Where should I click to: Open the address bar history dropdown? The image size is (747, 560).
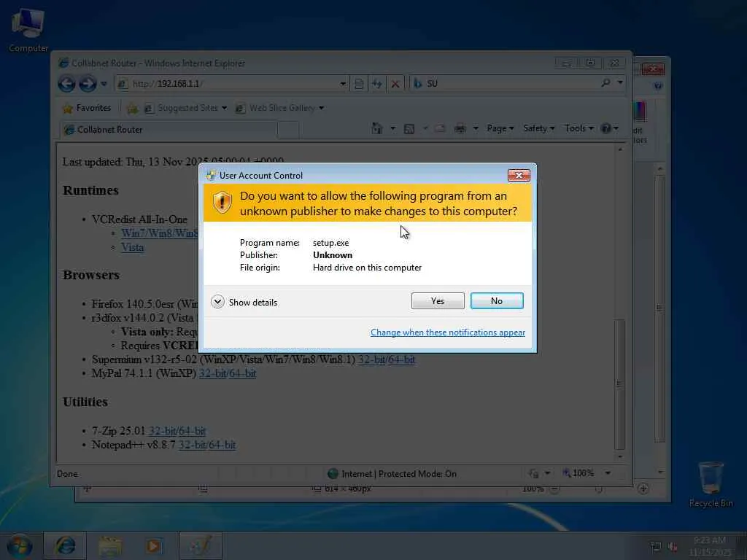coord(343,84)
